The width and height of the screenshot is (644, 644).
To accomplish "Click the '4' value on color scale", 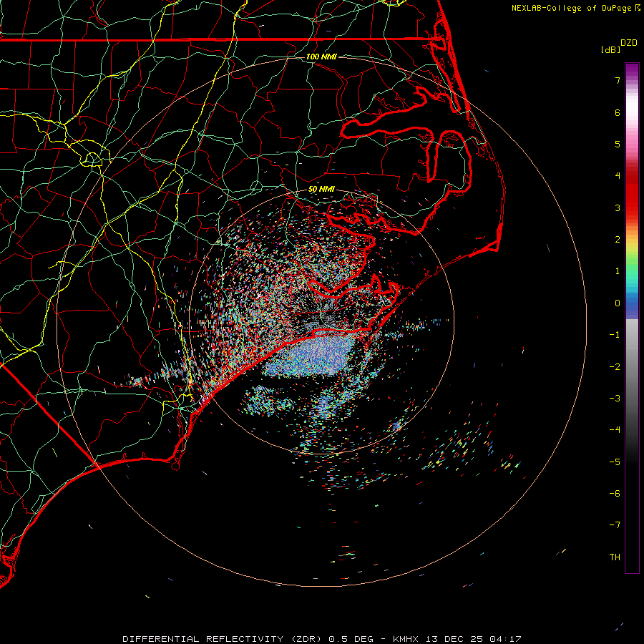I will click(x=618, y=176).
